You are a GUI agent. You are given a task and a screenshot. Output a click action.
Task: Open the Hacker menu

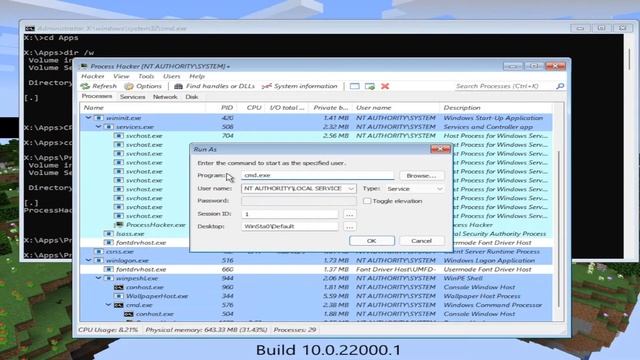pyautogui.click(x=93, y=76)
